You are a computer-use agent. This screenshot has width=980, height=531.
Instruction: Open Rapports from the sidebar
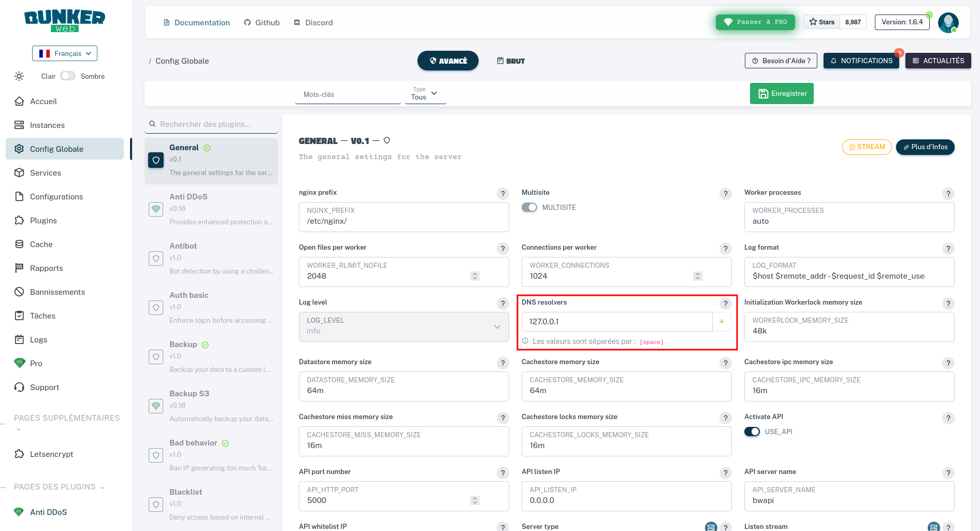point(46,268)
